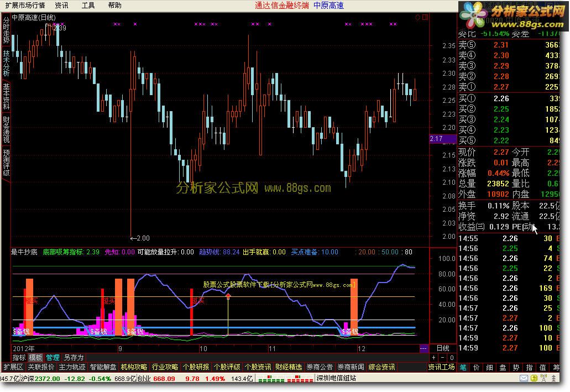This screenshot has height=392, width=570.
Task: Open the 个股研报 tab
Action: pyautogui.click(x=196, y=367)
